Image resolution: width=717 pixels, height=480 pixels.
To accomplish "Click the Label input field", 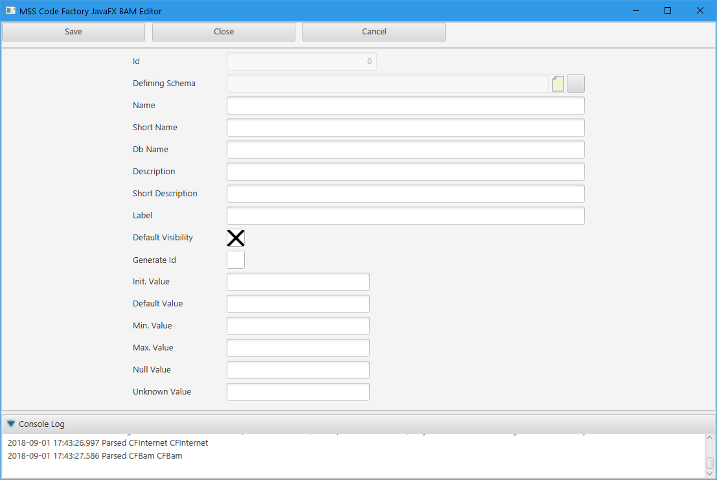I will tap(405, 216).
